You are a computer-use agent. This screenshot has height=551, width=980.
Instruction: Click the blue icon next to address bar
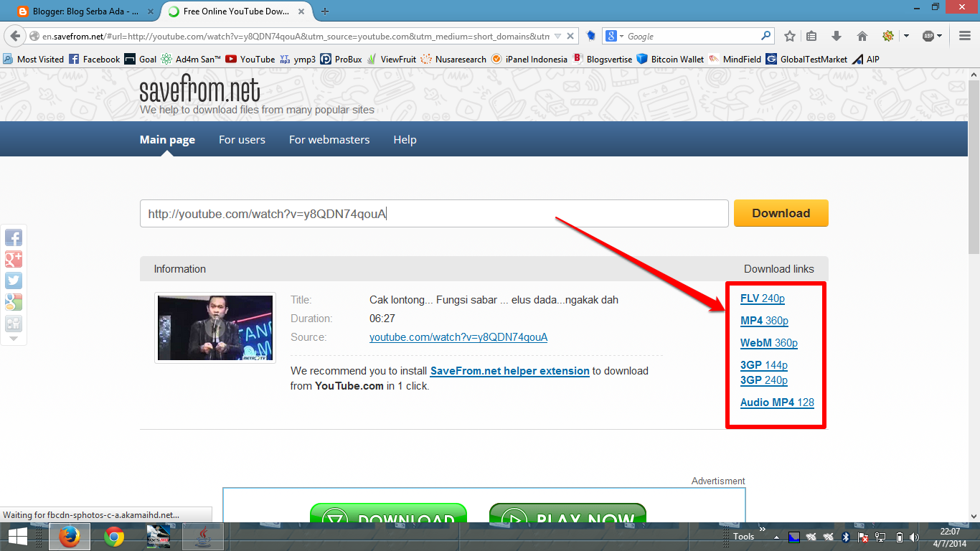point(591,36)
